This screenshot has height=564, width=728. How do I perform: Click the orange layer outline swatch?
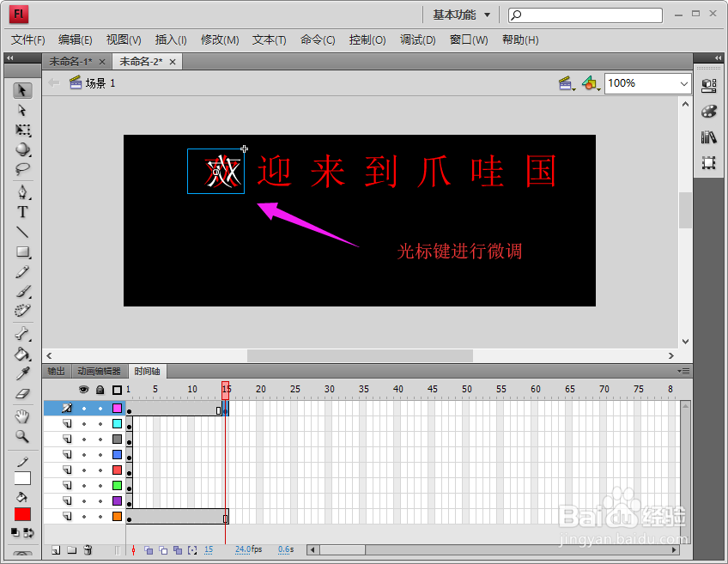tap(117, 516)
